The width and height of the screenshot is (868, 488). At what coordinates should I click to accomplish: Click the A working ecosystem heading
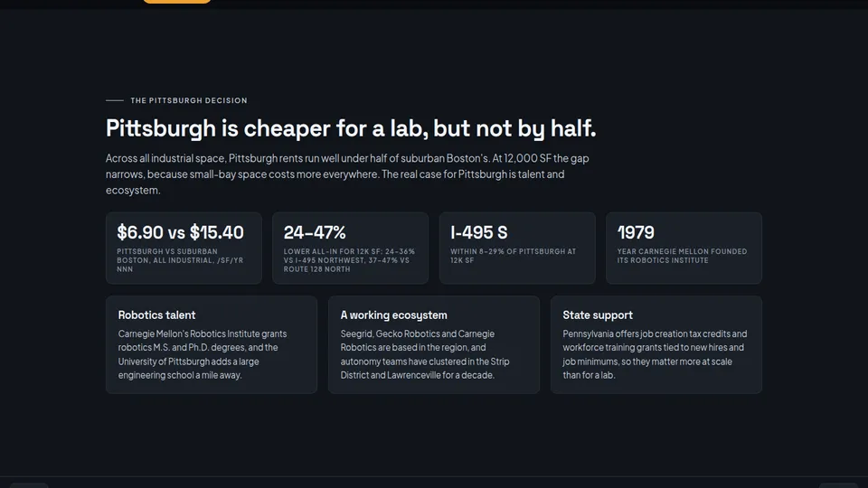coord(393,314)
